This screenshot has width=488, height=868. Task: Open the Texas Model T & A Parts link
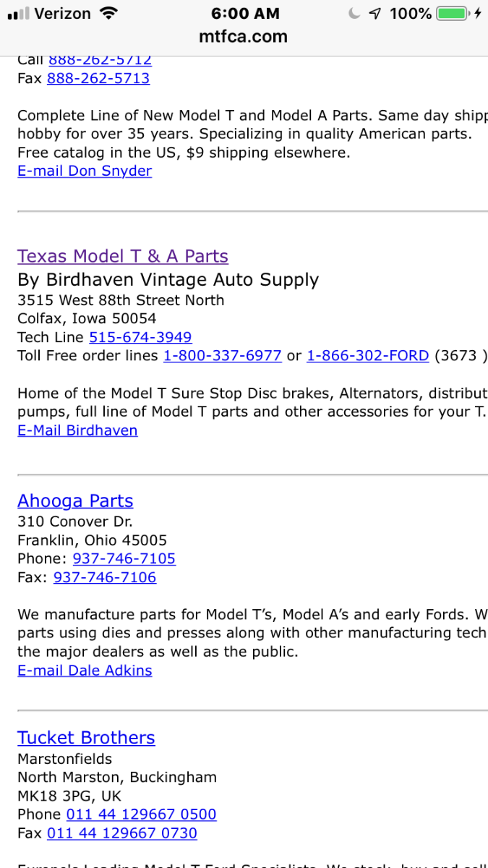coord(123,256)
